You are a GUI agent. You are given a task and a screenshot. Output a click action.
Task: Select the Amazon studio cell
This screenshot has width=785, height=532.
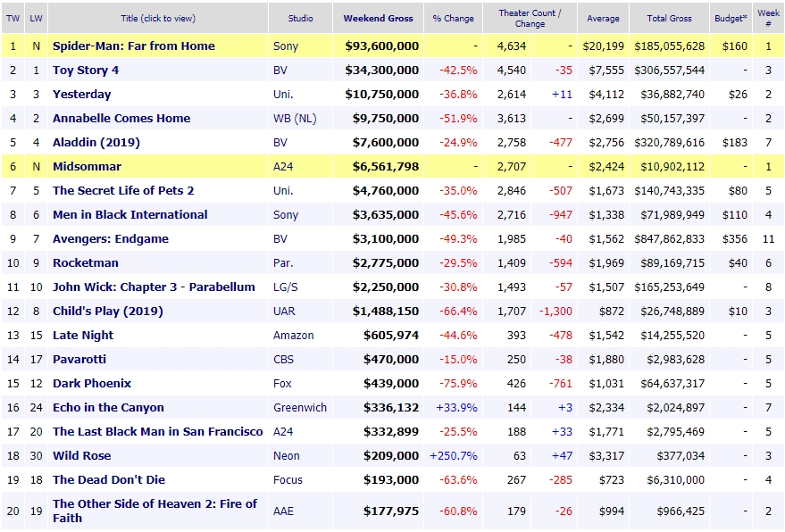click(294, 335)
